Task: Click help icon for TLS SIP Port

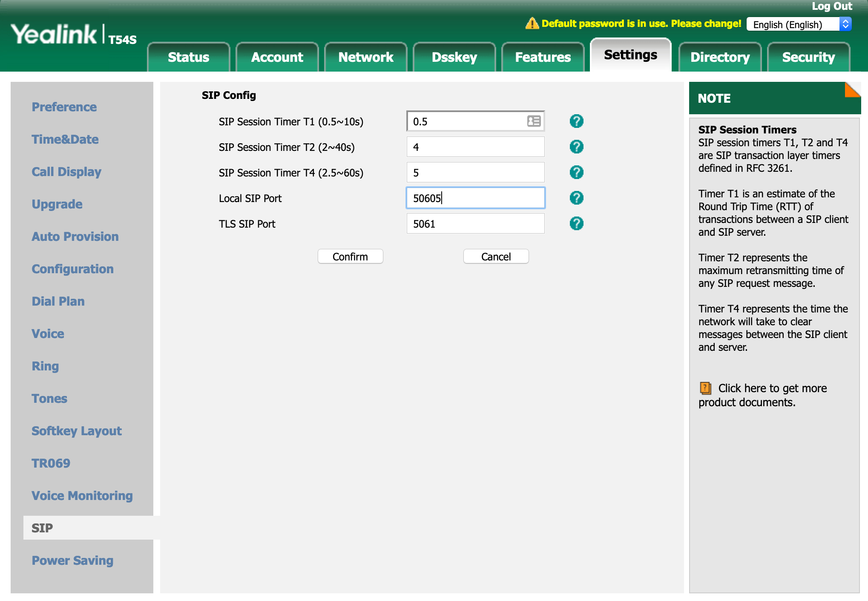Action: point(576,223)
